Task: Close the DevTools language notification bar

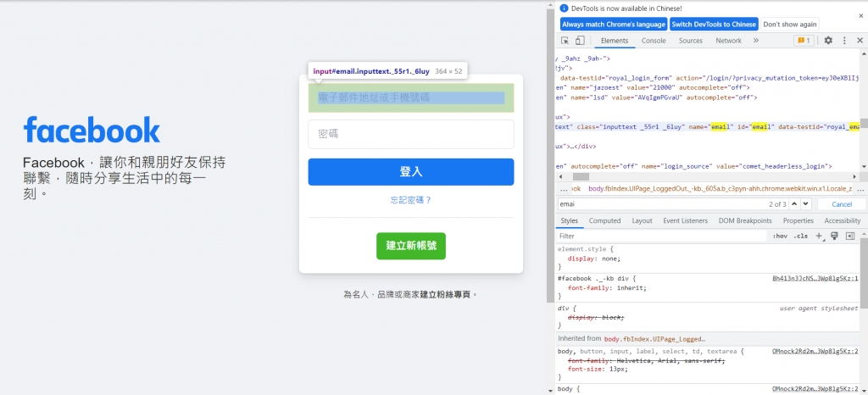Action: pos(861,16)
